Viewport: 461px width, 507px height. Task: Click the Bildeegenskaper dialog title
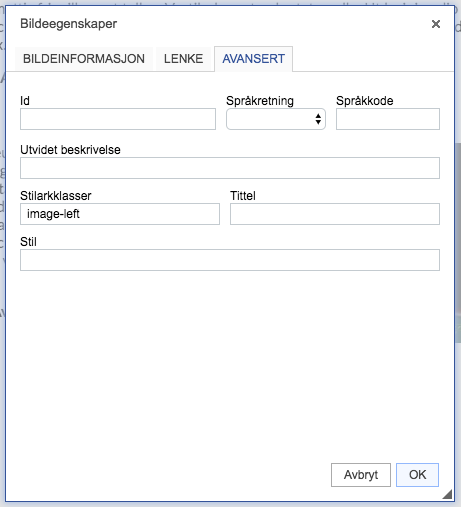(69, 24)
